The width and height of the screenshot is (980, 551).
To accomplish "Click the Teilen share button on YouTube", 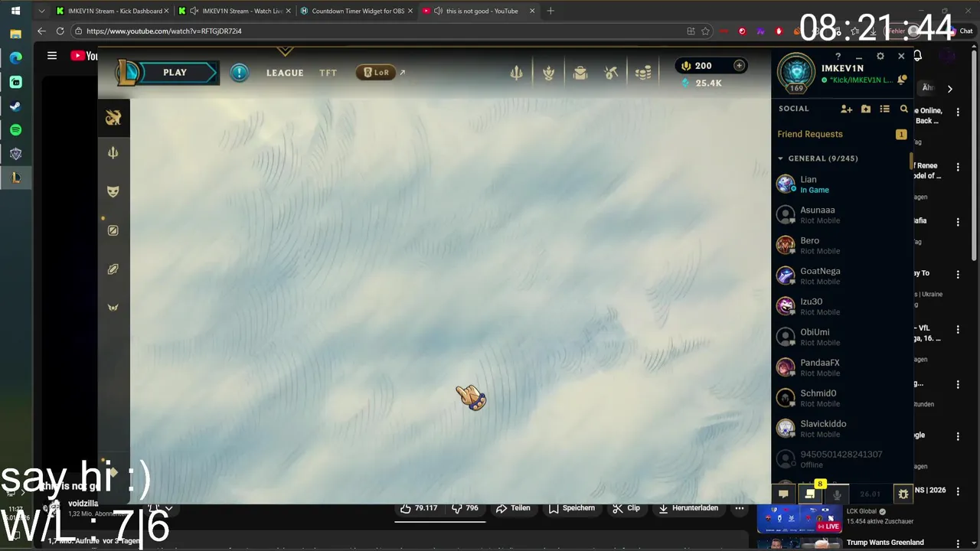I will point(513,508).
